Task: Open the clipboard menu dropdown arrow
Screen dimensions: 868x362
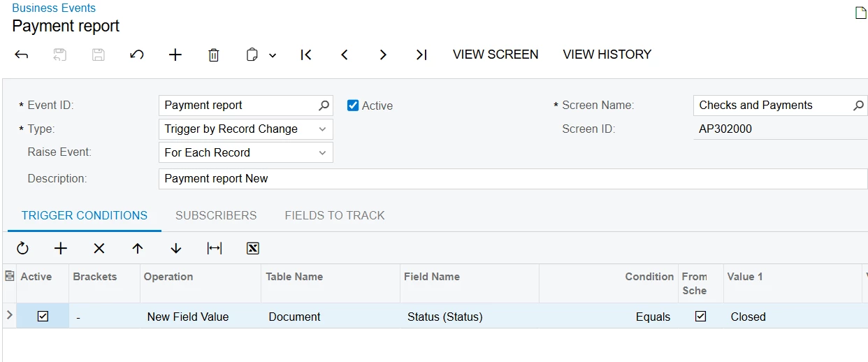Action: point(273,55)
